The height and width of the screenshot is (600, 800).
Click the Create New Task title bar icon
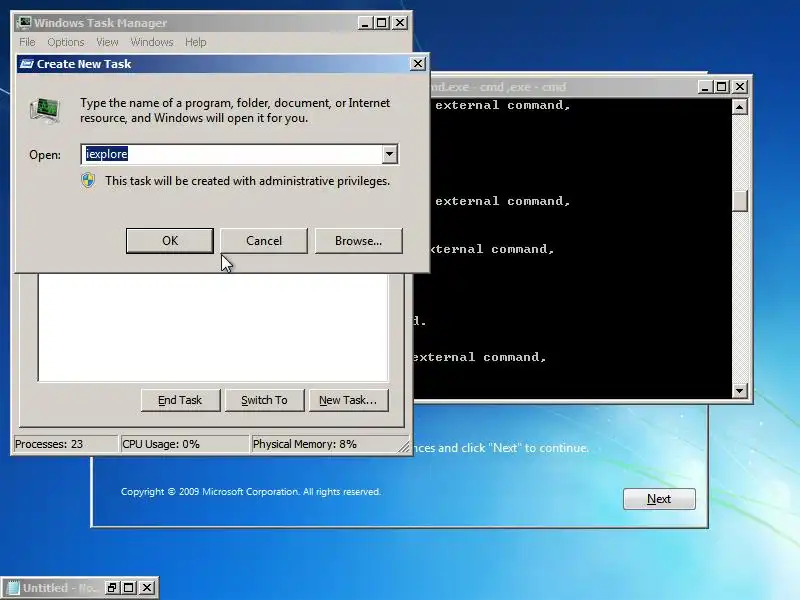pos(27,64)
